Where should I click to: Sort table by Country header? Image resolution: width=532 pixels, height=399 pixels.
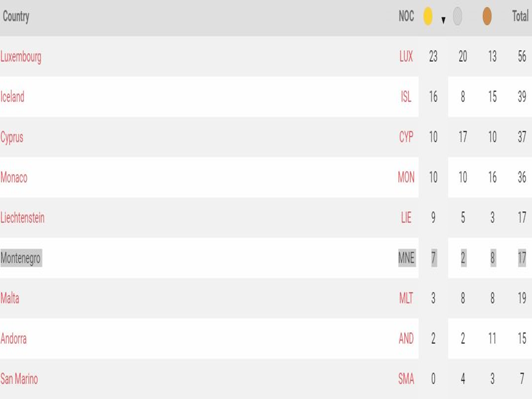pos(16,16)
